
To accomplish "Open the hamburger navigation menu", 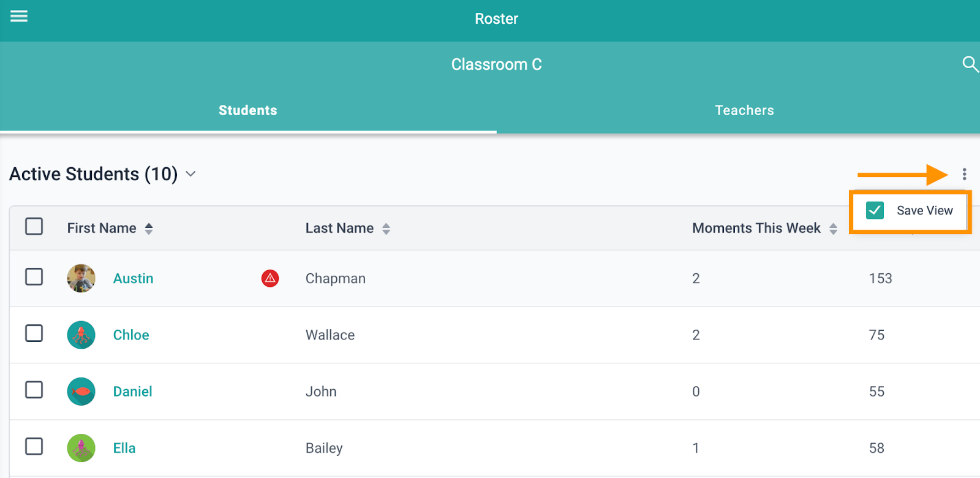I will tap(19, 16).
